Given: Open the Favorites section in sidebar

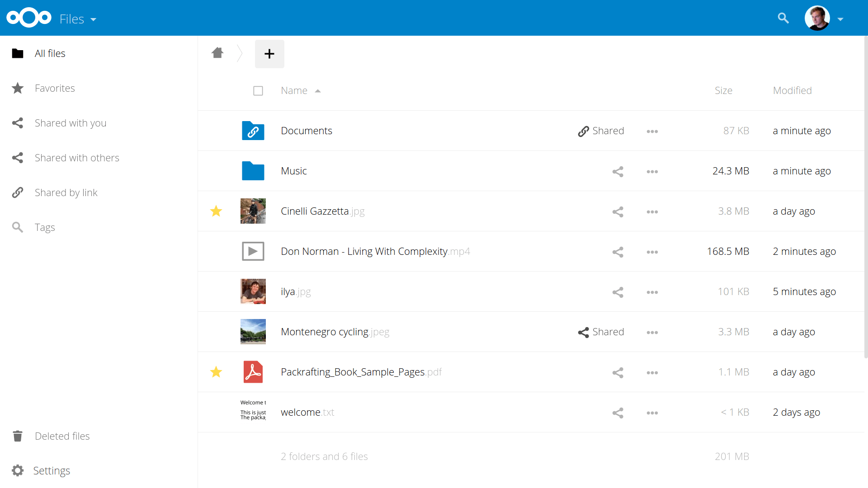Looking at the screenshot, I should 54,88.
